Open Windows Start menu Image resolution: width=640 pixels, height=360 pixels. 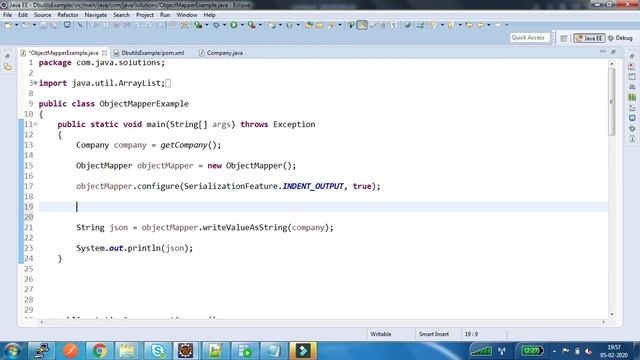[x=12, y=351]
